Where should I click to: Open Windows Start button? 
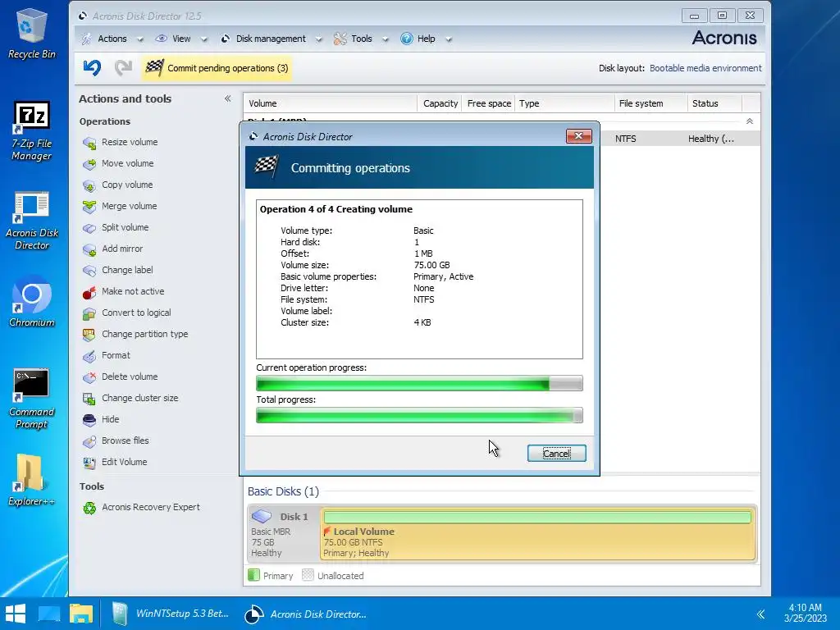[16, 614]
